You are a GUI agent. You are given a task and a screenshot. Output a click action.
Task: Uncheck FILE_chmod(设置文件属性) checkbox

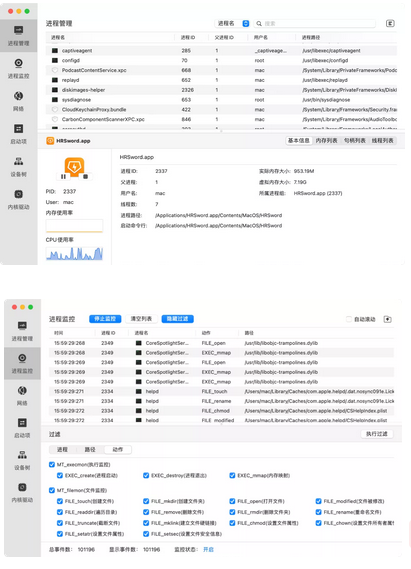(232, 523)
